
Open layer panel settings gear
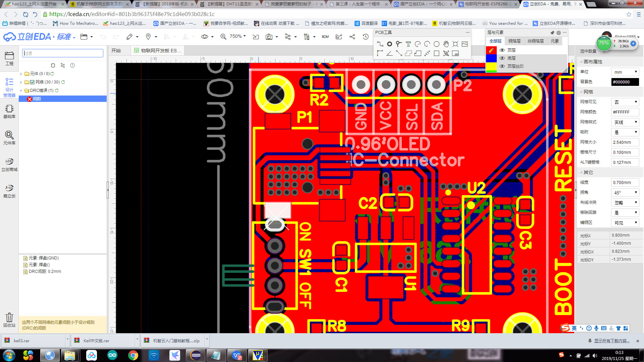(558, 33)
